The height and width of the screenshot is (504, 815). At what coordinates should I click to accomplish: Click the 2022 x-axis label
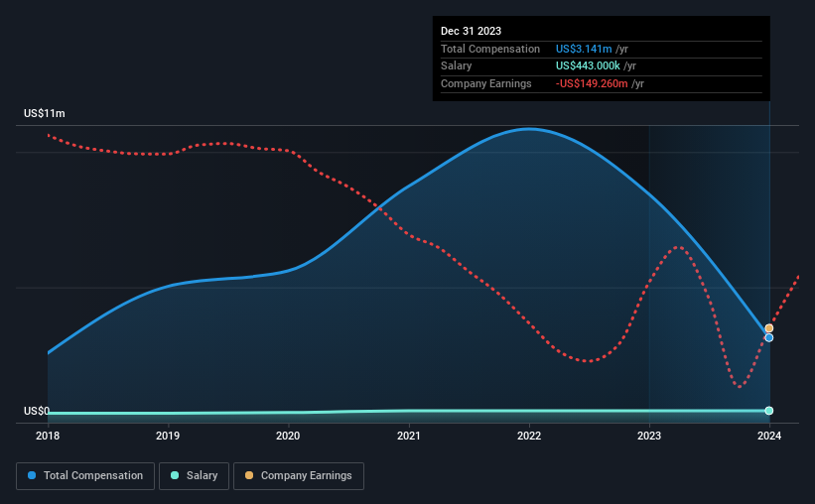(529, 436)
